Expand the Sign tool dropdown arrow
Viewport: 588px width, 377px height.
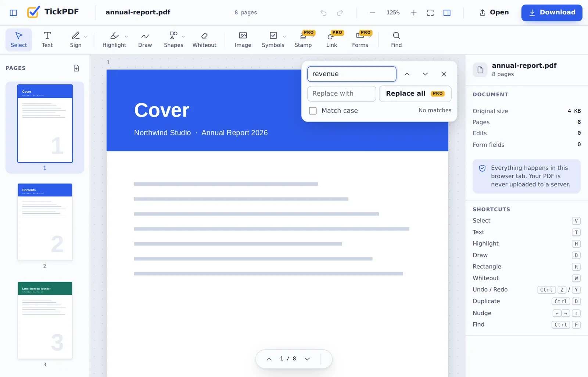coord(85,36)
